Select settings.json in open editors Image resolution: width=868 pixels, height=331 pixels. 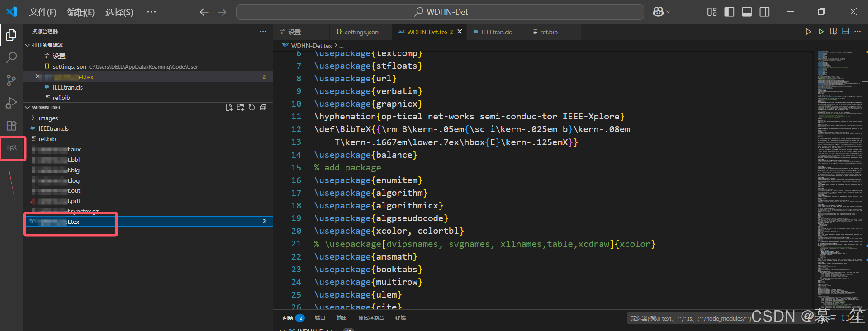[148, 66]
